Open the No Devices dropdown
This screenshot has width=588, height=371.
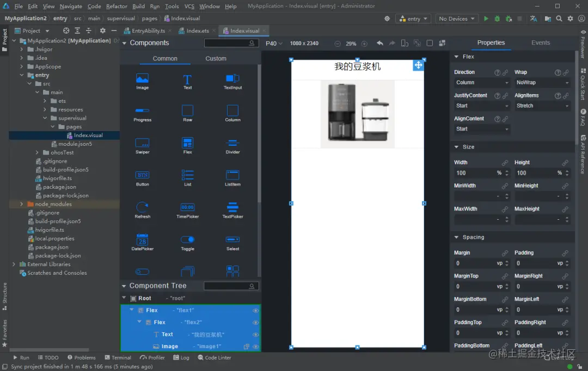(x=456, y=18)
